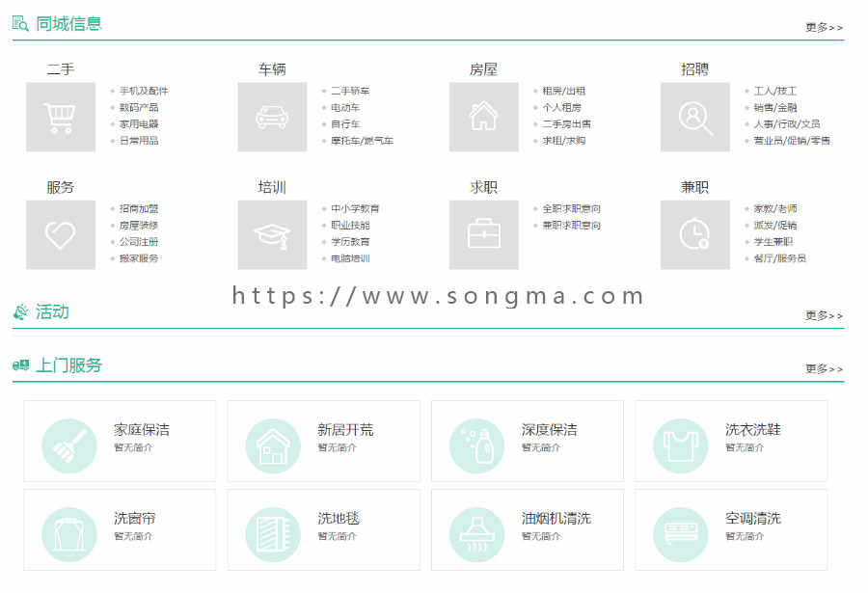Open the 家教/老师 link
Viewport: 868px width, 593px height.
[x=775, y=208]
